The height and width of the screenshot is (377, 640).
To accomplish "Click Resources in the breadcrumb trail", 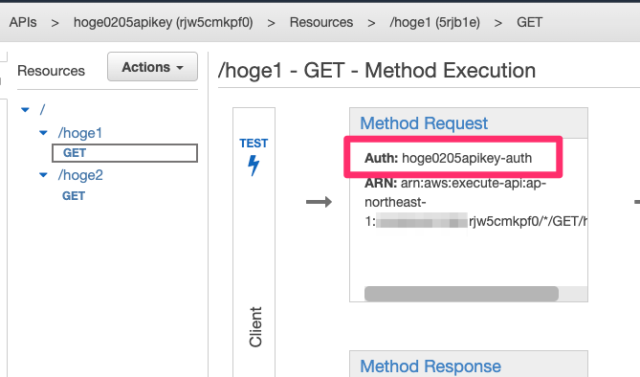I will tap(321, 22).
